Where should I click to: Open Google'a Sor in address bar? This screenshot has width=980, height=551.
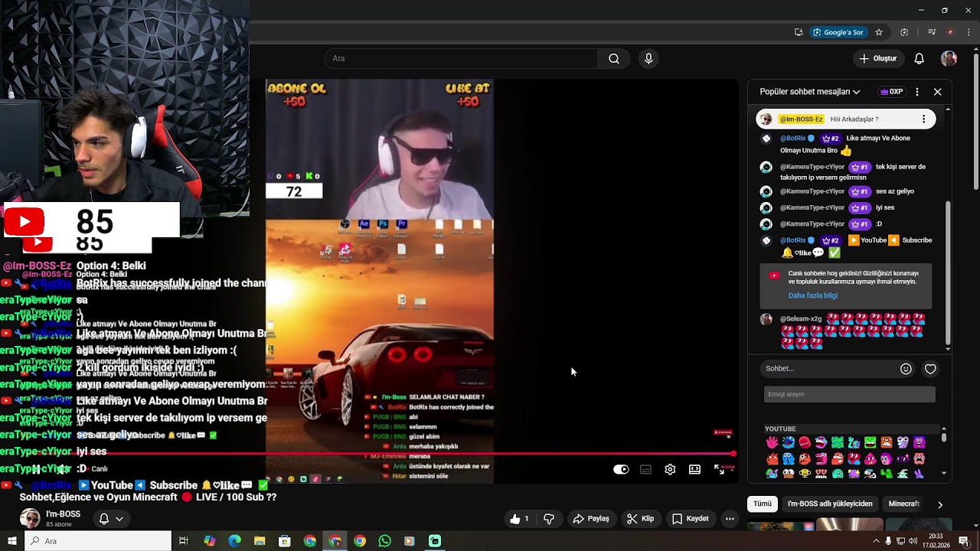tap(838, 32)
